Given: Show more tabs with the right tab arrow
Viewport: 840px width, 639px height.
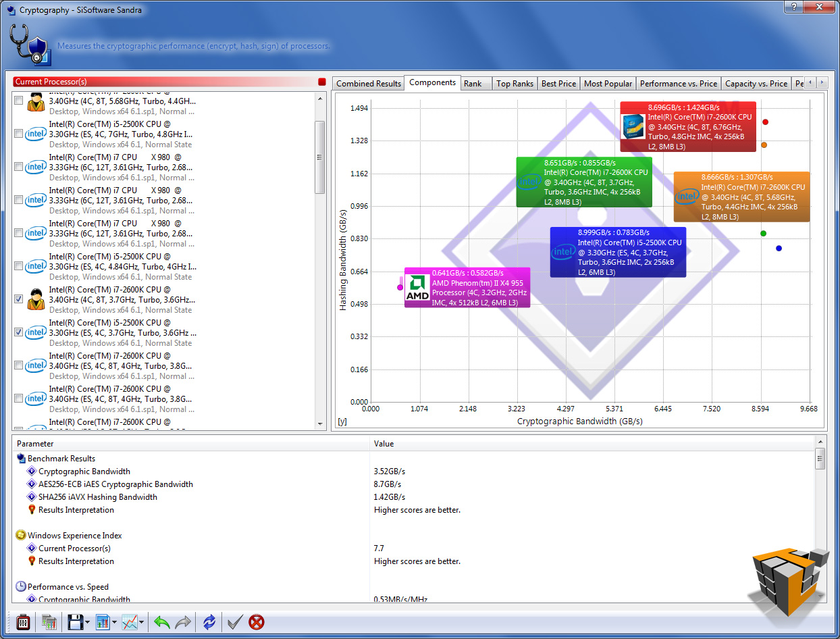Looking at the screenshot, I should click(822, 82).
